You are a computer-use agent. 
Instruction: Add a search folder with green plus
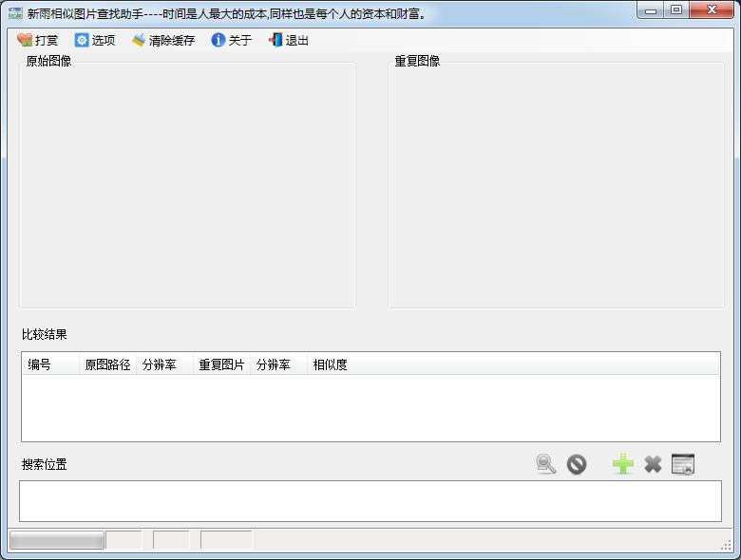pyautogui.click(x=623, y=464)
